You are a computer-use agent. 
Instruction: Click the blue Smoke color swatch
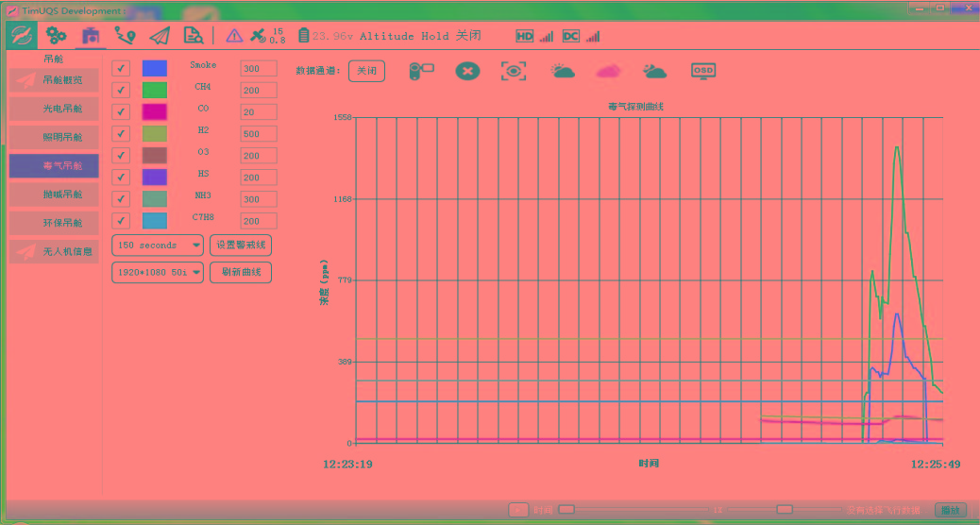coord(155,68)
